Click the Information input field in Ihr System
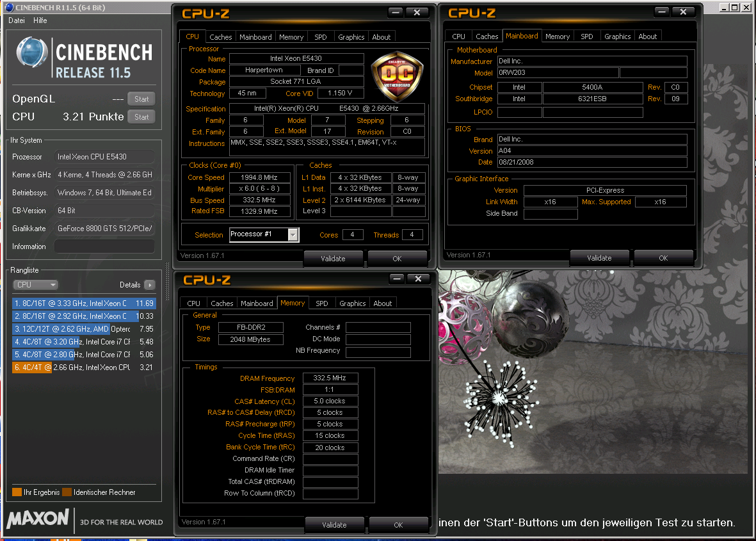This screenshot has width=756, height=541. tap(104, 246)
